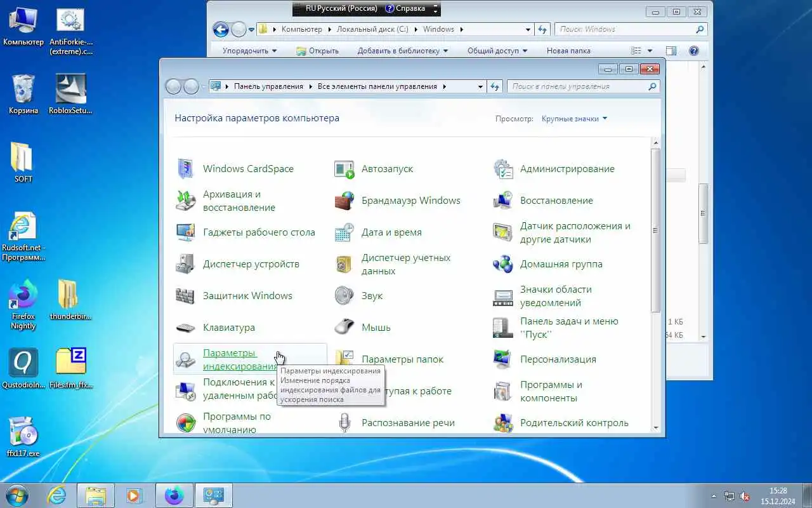812x508 pixels.
Task: Click Explorer help question mark icon
Action: tap(693, 51)
